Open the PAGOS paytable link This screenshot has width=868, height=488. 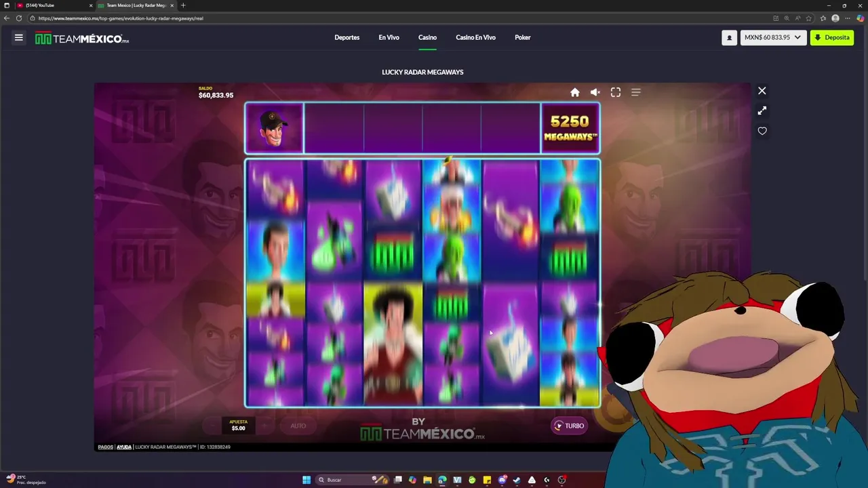pyautogui.click(x=105, y=447)
